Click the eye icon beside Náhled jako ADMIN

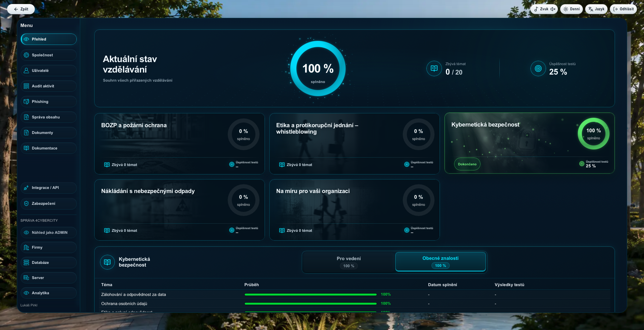(26, 232)
